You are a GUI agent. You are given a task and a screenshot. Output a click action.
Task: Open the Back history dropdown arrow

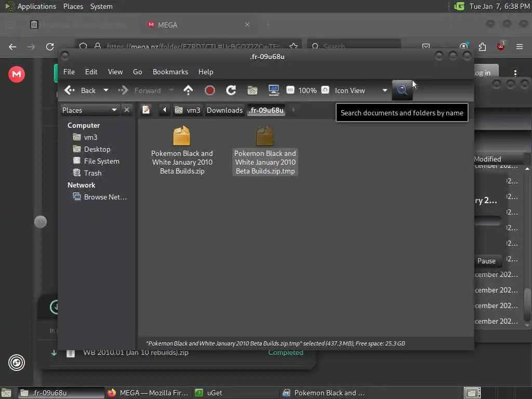106,90
